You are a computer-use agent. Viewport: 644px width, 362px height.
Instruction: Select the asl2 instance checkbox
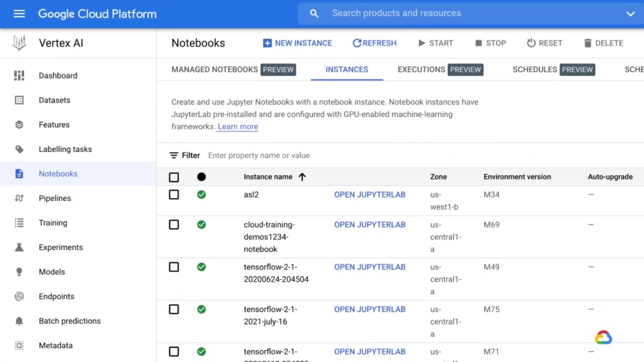point(174,195)
